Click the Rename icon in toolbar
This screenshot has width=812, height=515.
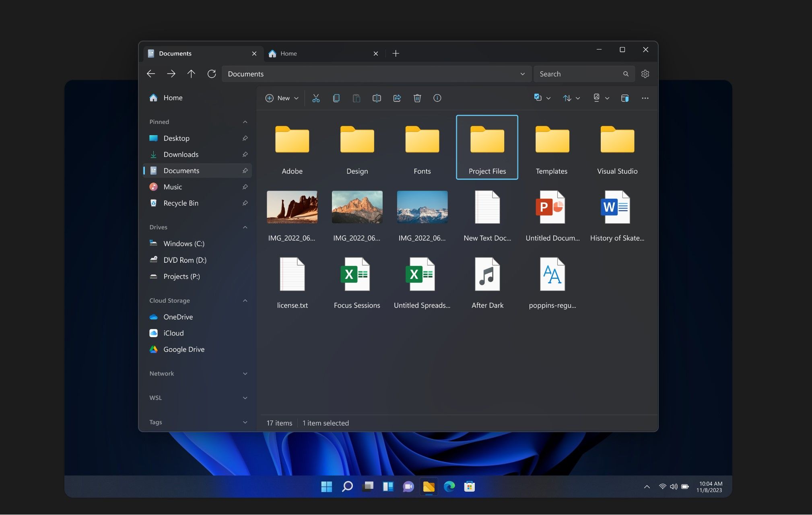coord(377,98)
